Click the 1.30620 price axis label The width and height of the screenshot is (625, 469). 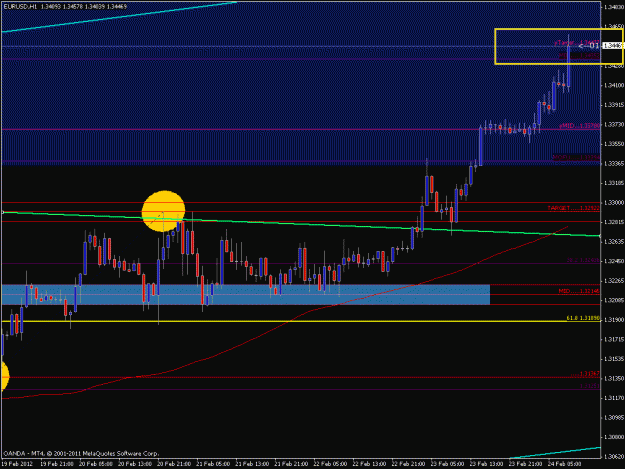(613, 456)
